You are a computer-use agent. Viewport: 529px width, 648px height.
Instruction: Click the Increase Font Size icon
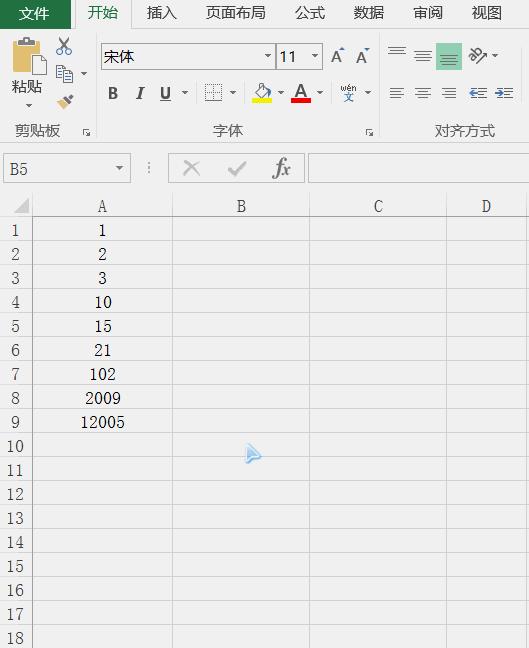coord(337,56)
